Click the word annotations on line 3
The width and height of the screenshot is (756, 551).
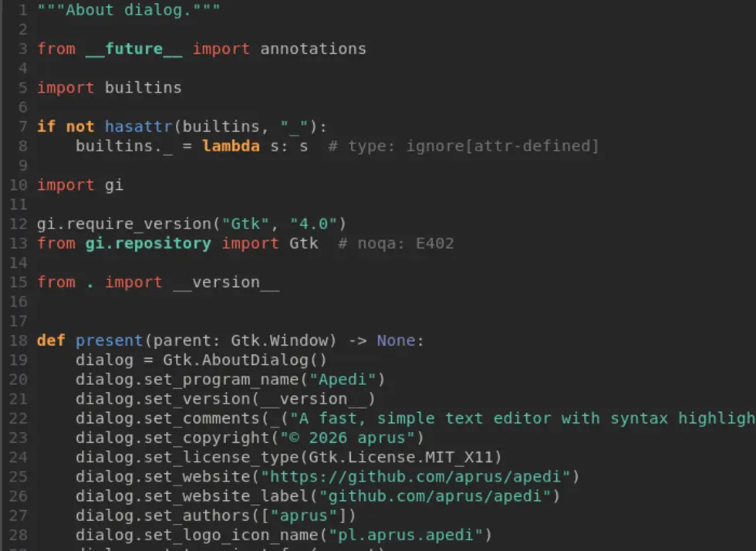(x=313, y=49)
